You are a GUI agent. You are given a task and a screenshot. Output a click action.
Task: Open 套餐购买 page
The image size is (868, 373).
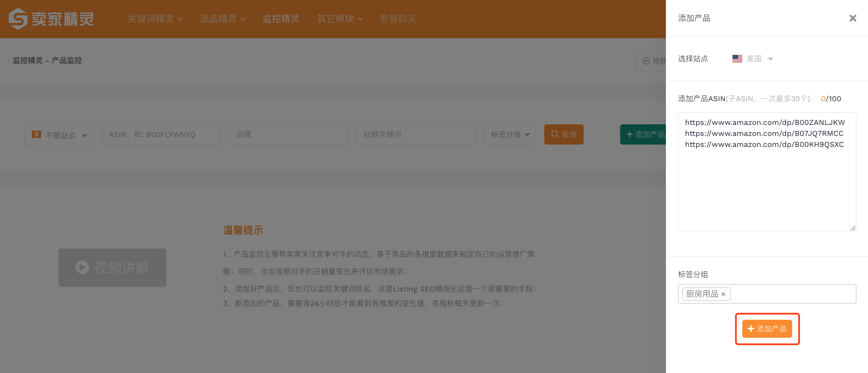point(398,19)
